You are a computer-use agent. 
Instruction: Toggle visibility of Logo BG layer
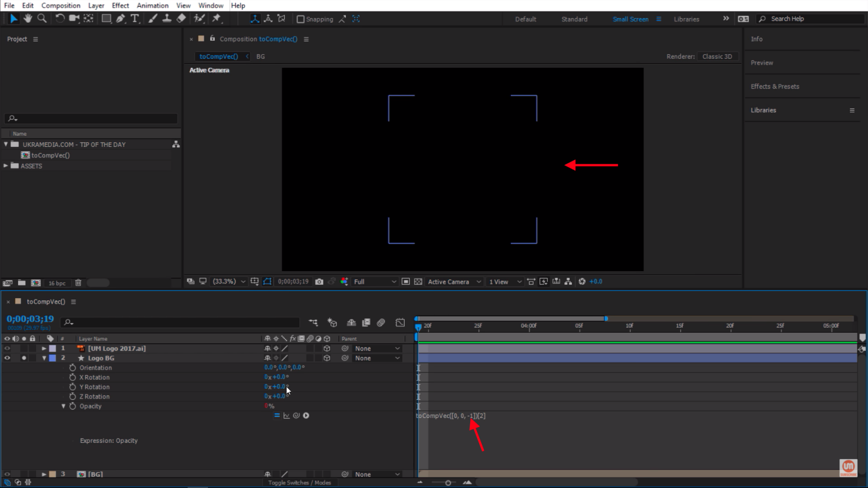[7, 358]
